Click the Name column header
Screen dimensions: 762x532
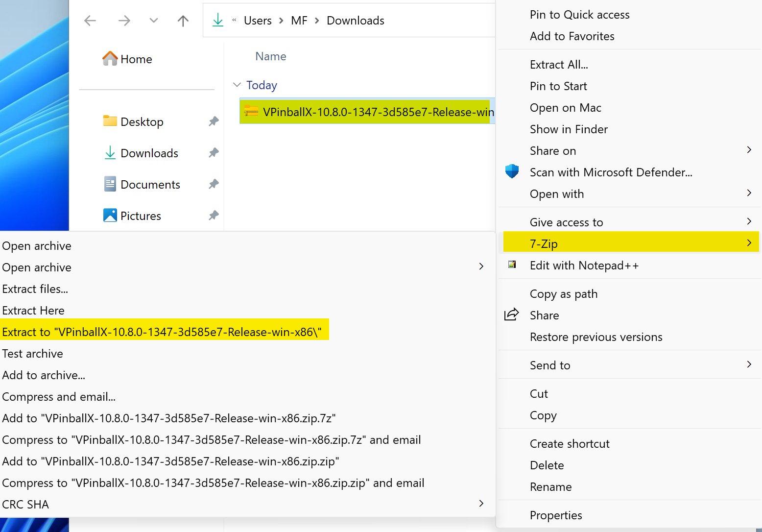(x=270, y=56)
